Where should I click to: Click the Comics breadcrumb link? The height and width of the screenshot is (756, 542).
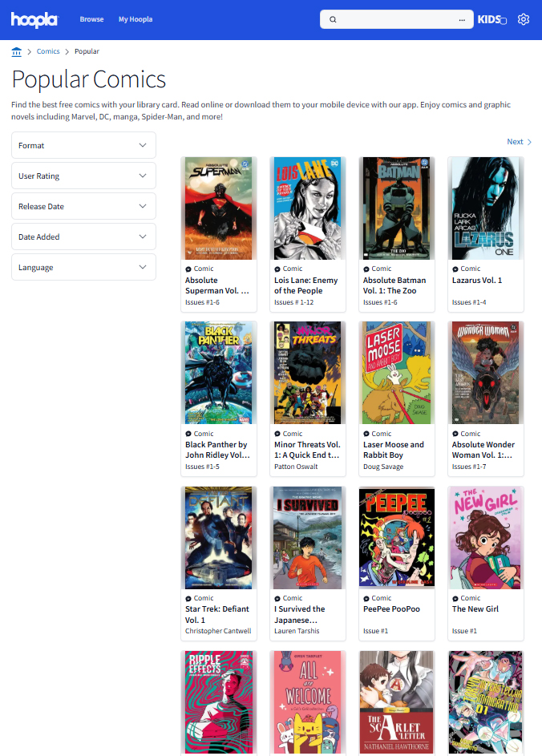[48, 51]
